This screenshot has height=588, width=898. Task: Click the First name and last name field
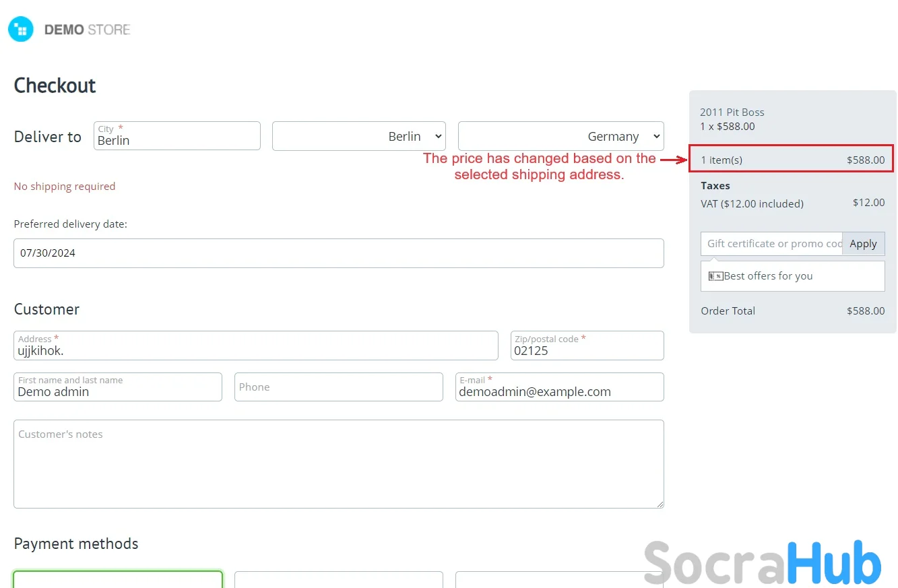(x=118, y=387)
